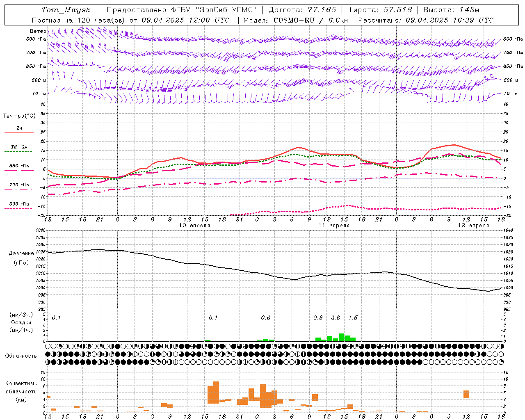Click the (мм/1ч.) precipitation unit label

pos(21,330)
